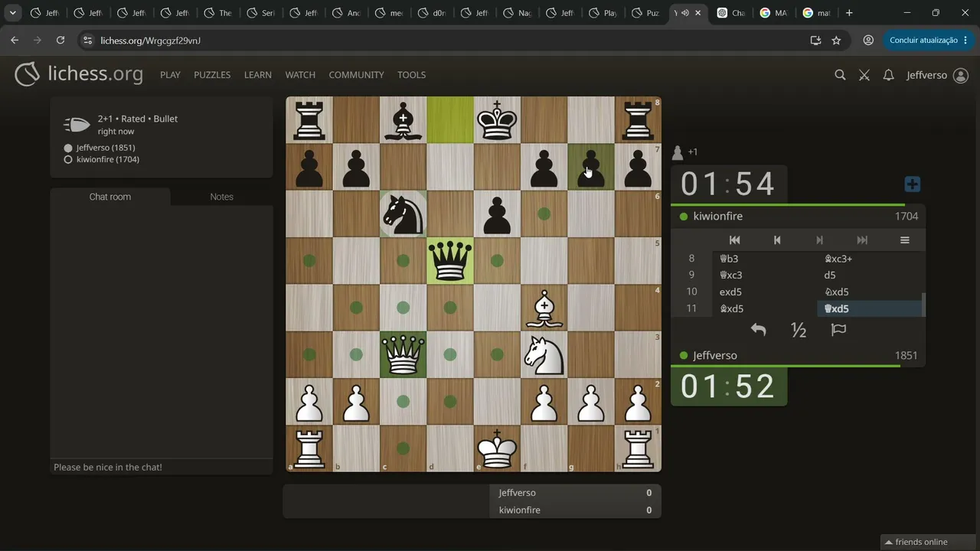This screenshot has height=551, width=980.
Task: Click the lichess.org logo
Action: point(78,74)
